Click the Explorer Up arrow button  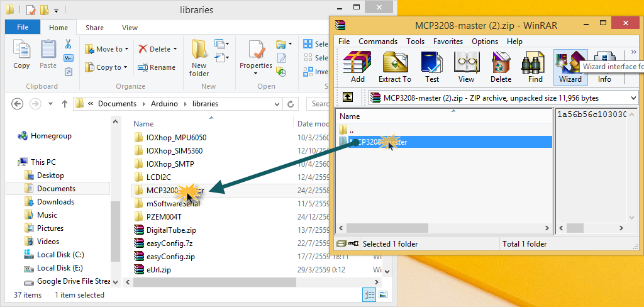(x=65, y=104)
